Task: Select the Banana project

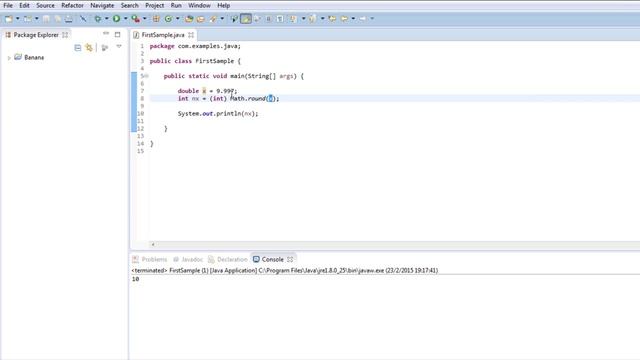Action: (34, 58)
